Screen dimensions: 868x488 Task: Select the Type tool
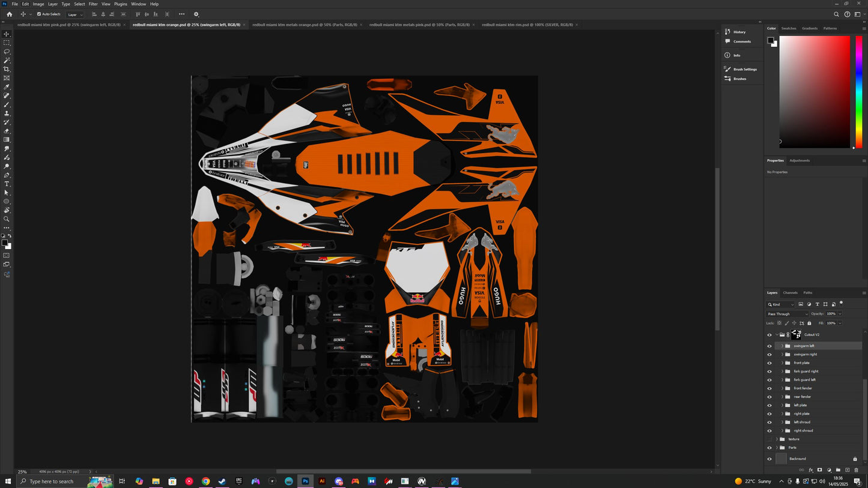click(x=7, y=184)
